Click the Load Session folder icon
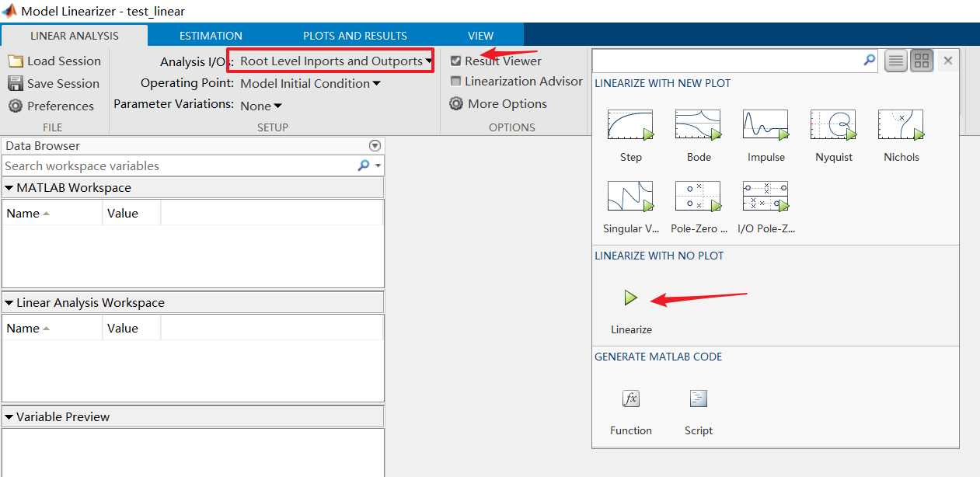980x477 pixels. 16,61
